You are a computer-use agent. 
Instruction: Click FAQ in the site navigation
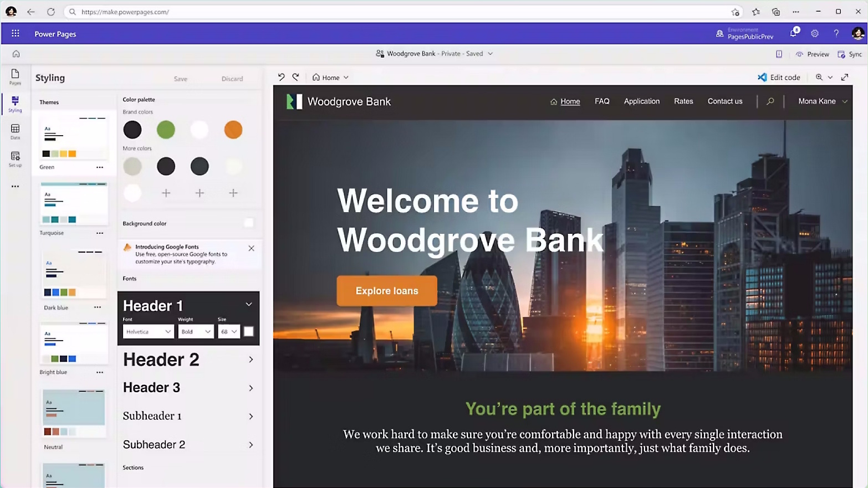602,101
